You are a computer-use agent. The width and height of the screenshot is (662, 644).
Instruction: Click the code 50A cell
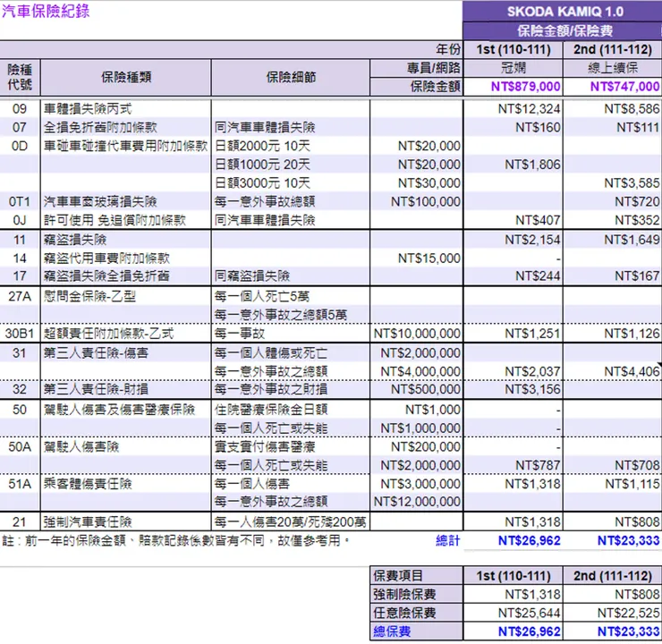coord(20,446)
